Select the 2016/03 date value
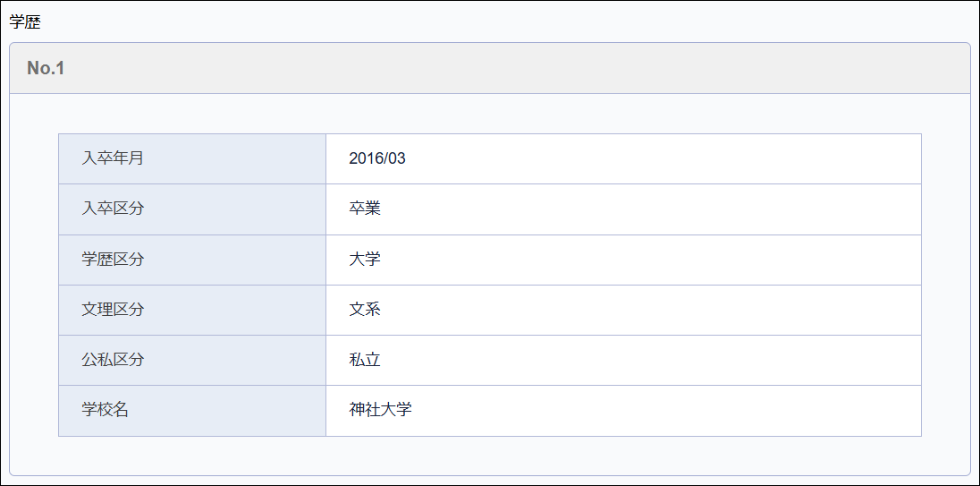Viewport: 980px width, 486px height. (x=377, y=158)
